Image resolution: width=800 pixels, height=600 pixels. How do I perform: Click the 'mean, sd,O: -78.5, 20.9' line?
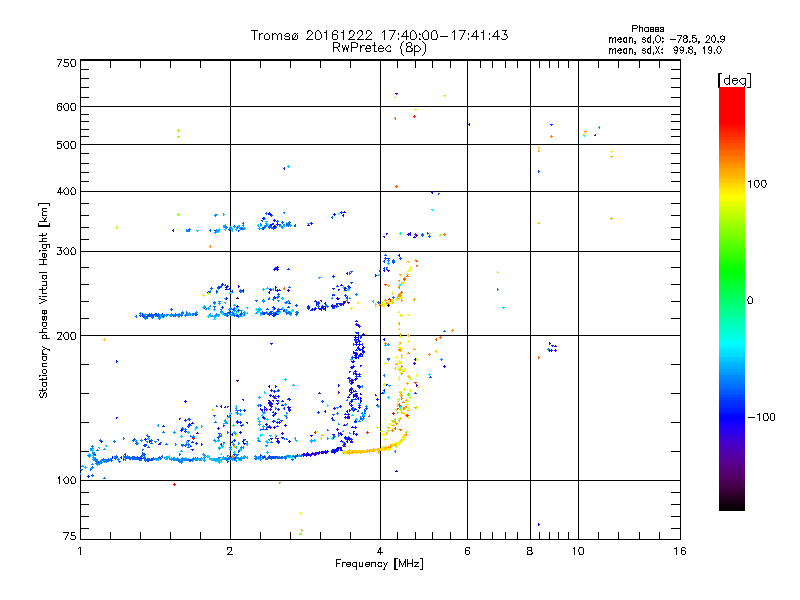[x=666, y=39]
